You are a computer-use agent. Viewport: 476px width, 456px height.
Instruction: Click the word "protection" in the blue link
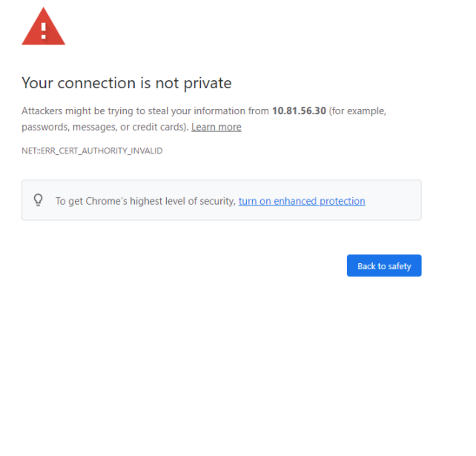343,201
